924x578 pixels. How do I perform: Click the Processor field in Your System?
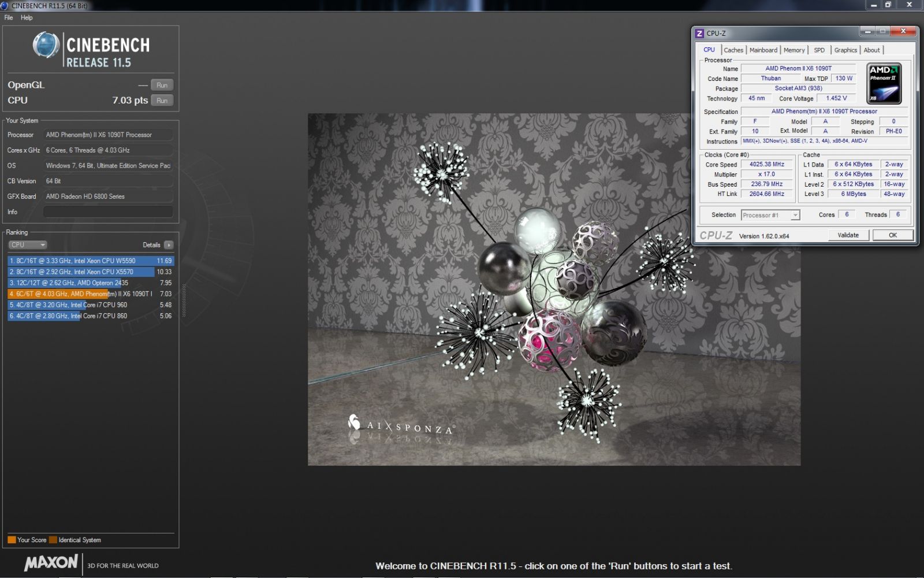pos(109,135)
